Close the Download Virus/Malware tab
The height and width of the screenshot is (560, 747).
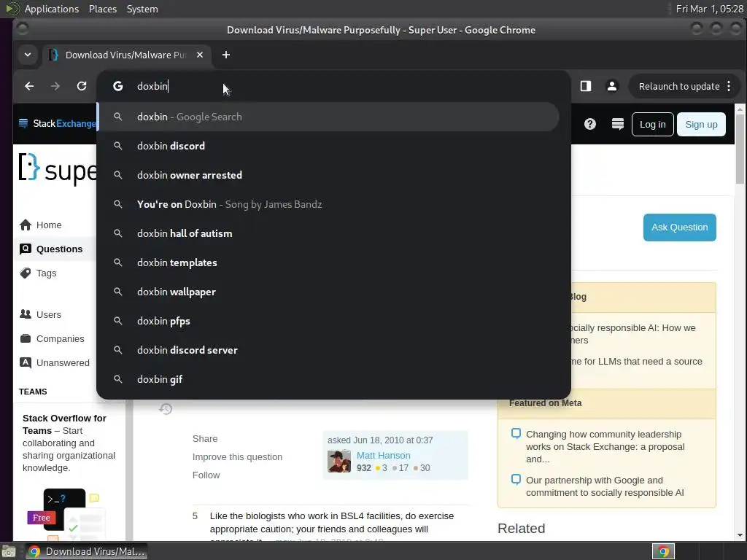point(200,55)
